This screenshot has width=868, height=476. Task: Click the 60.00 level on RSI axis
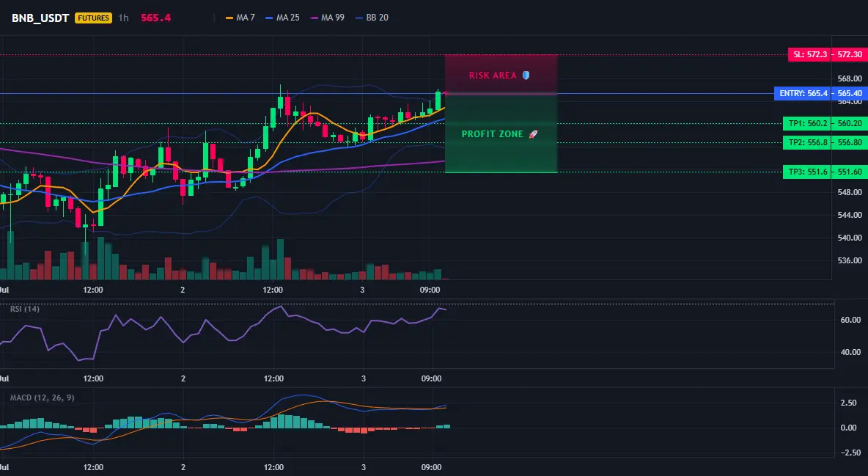coord(851,320)
